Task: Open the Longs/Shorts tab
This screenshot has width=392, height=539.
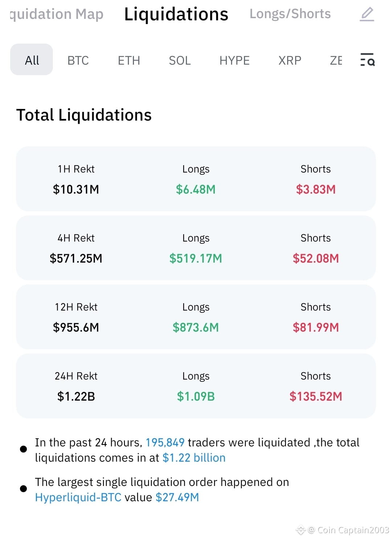Action: [x=290, y=14]
